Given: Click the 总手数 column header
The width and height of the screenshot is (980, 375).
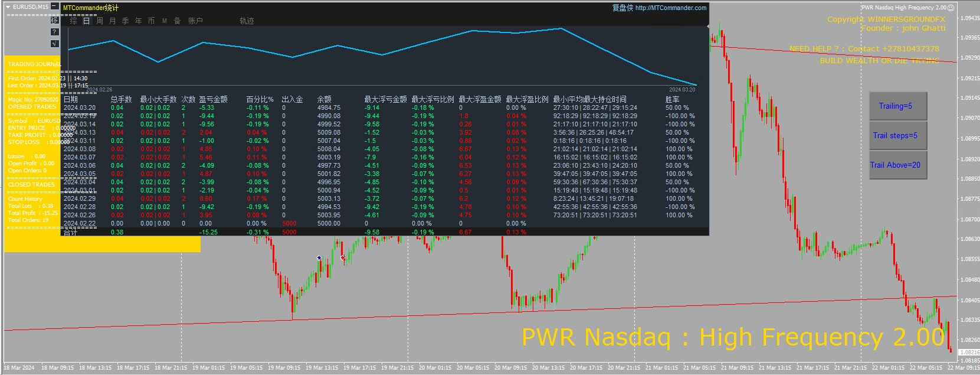Looking at the screenshot, I should click(x=122, y=99).
